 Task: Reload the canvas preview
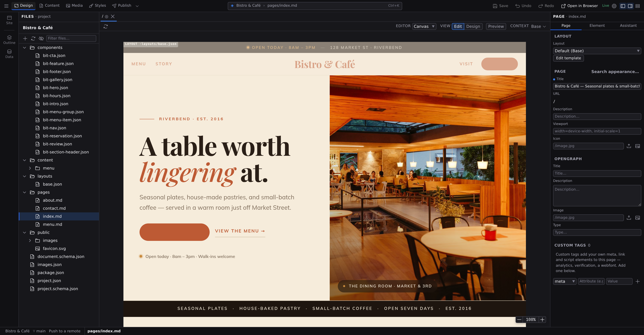[x=105, y=26]
